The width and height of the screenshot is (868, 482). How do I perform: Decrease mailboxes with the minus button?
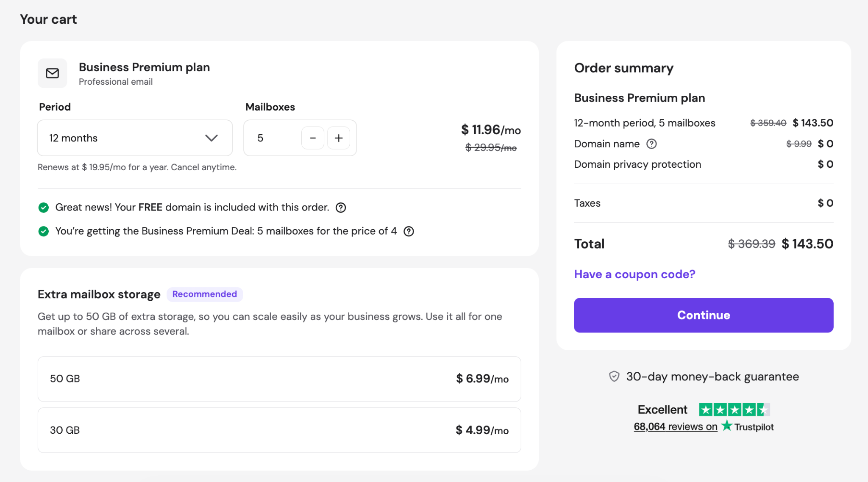313,138
